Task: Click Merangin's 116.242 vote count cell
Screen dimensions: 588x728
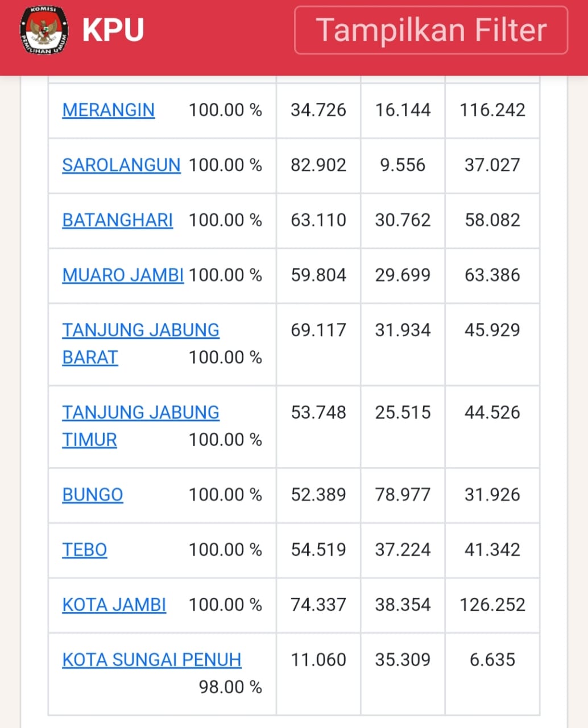Action: [x=492, y=110]
